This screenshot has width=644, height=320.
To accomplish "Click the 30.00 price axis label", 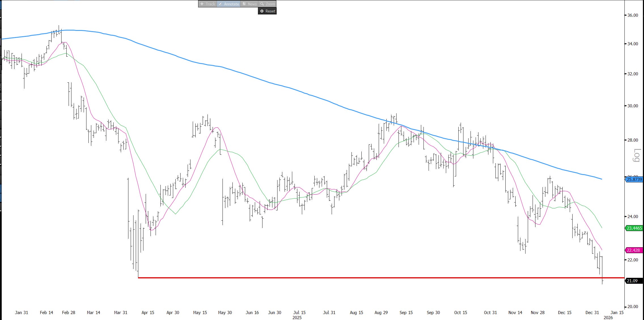I will [632, 106].
